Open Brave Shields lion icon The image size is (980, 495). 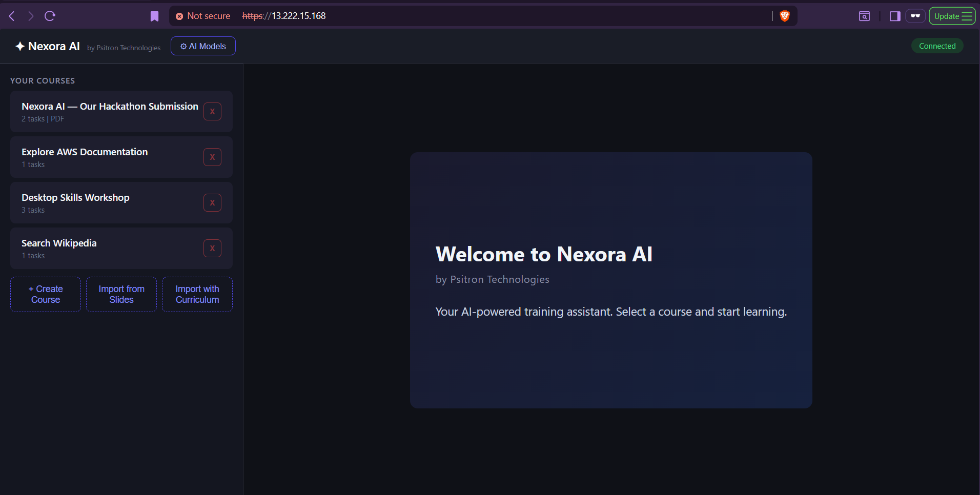[x=784, y=16]
